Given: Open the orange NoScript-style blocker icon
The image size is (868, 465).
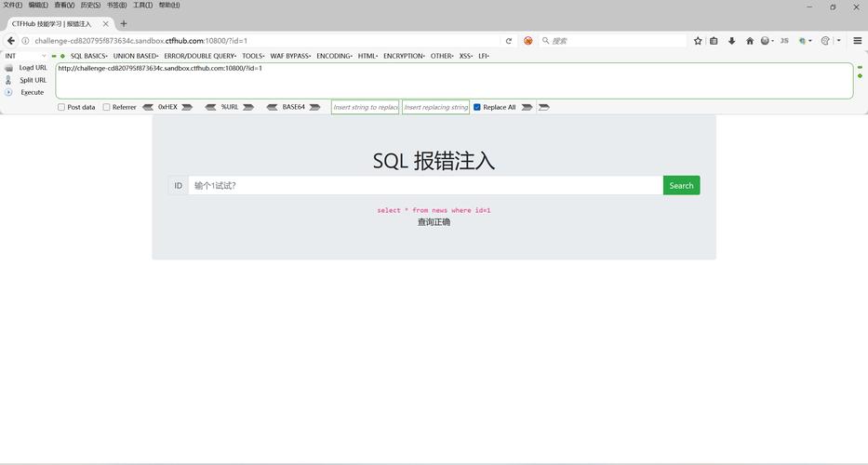Looking at the screenshot, I should (x=528, y=40).
